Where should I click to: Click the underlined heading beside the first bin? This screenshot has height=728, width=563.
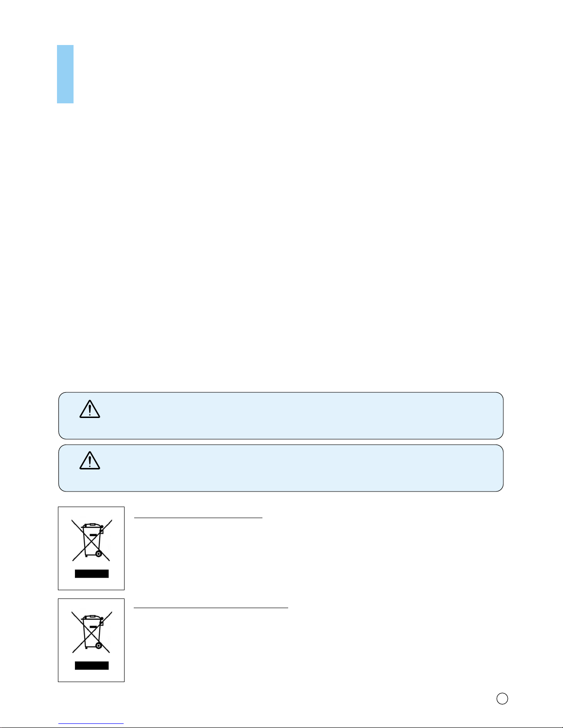pos(198,517)
